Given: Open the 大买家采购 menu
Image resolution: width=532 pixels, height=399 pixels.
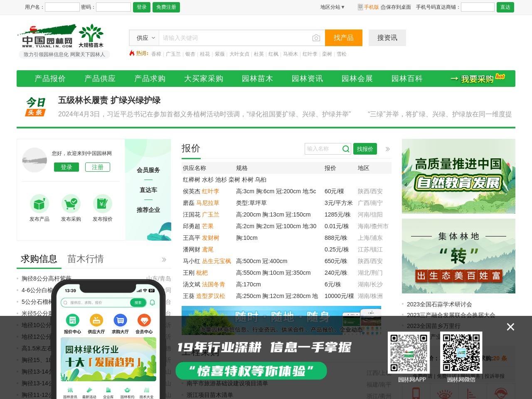Looking at the screenshot, I should [204, 79].
